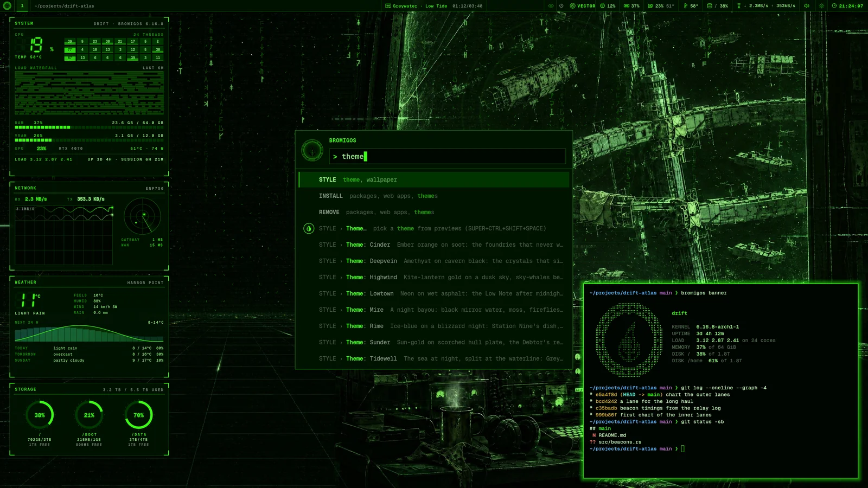Click the temperature 58° icon

[x=686, y=6]
